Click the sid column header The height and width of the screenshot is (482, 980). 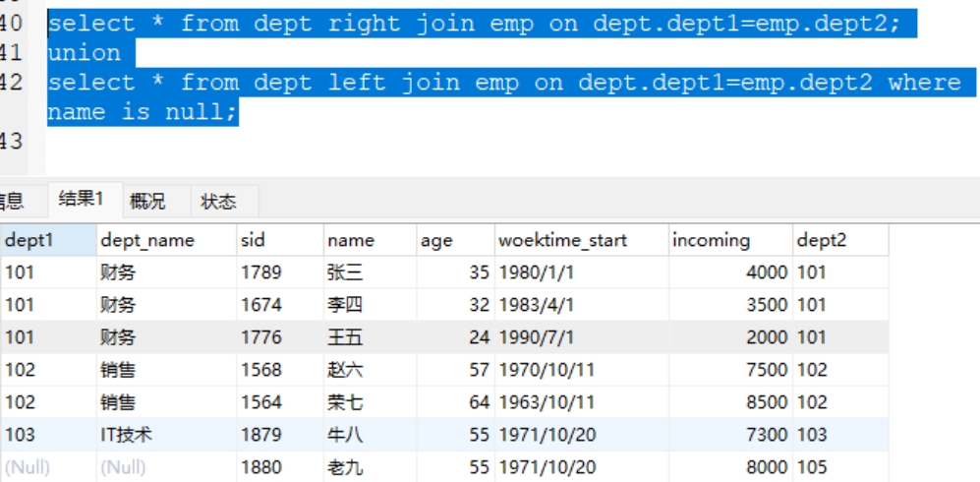[280, 240]
